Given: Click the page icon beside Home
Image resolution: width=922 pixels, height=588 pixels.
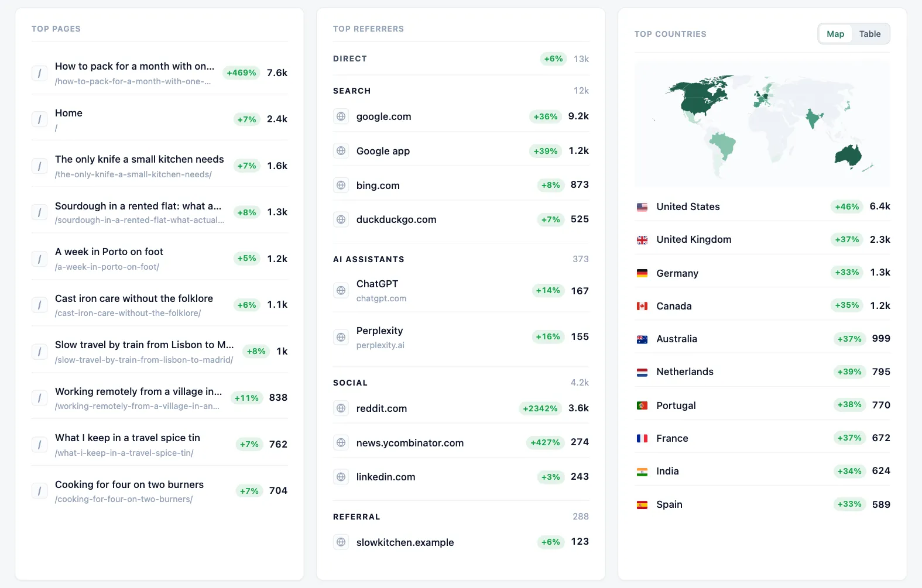Looking at the screenshot, I should 39,119.
